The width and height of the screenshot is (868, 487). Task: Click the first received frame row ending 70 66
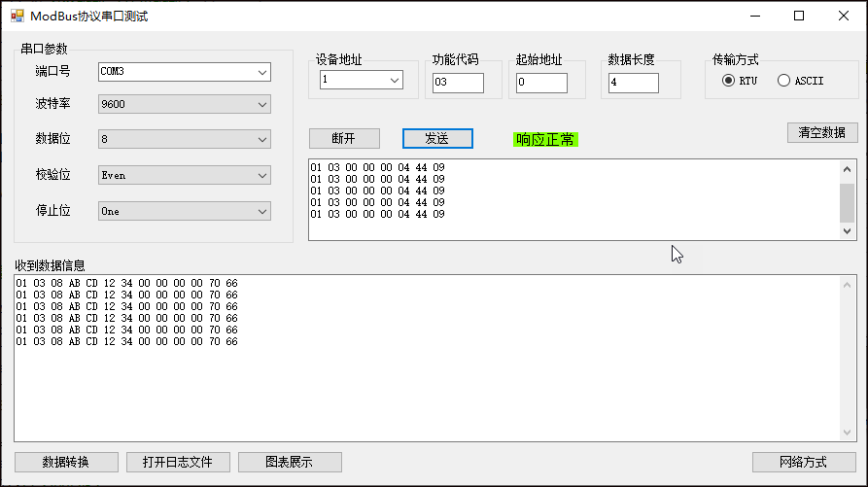coord(126,283)
